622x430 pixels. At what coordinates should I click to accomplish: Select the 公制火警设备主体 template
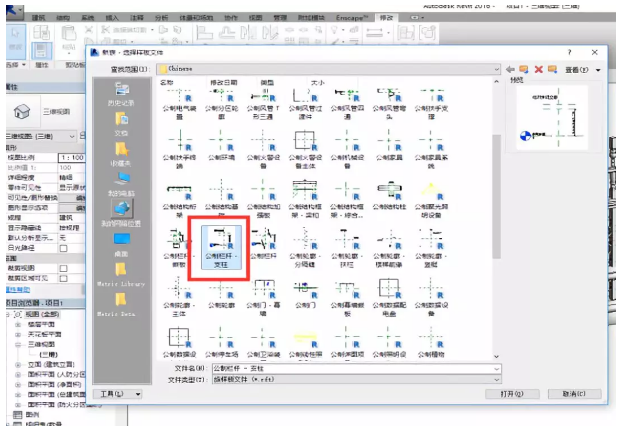[305, 149]
